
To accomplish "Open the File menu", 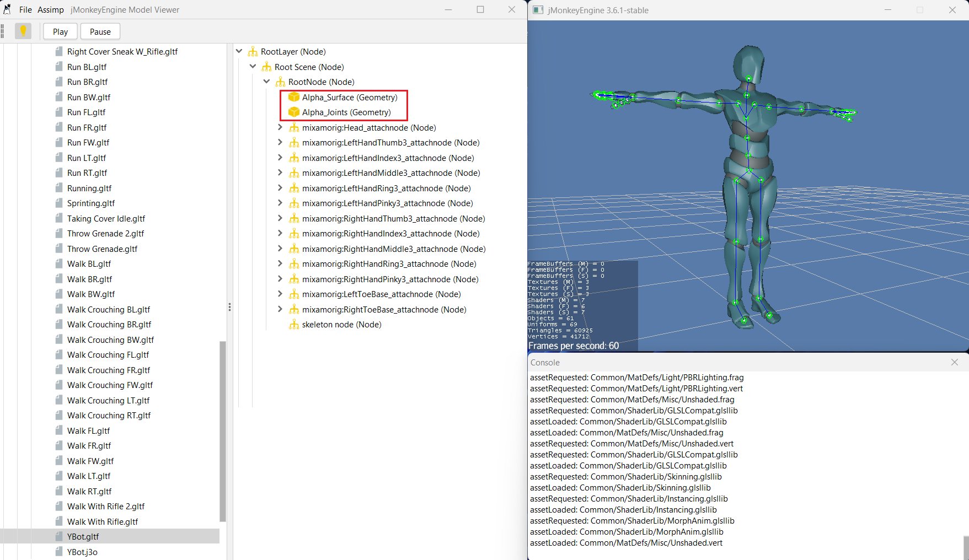I will [x=25, y=9].
